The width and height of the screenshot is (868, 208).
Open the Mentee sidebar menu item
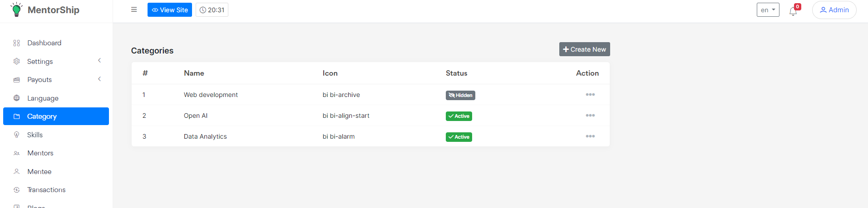(x=39, y=172)
